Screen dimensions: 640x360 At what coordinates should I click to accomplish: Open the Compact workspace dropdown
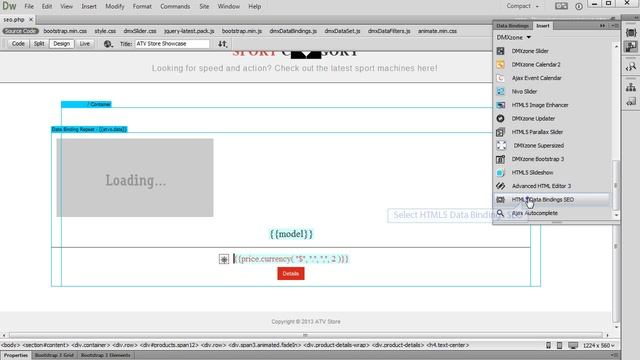pyautogui.click(x=522, y=6)
